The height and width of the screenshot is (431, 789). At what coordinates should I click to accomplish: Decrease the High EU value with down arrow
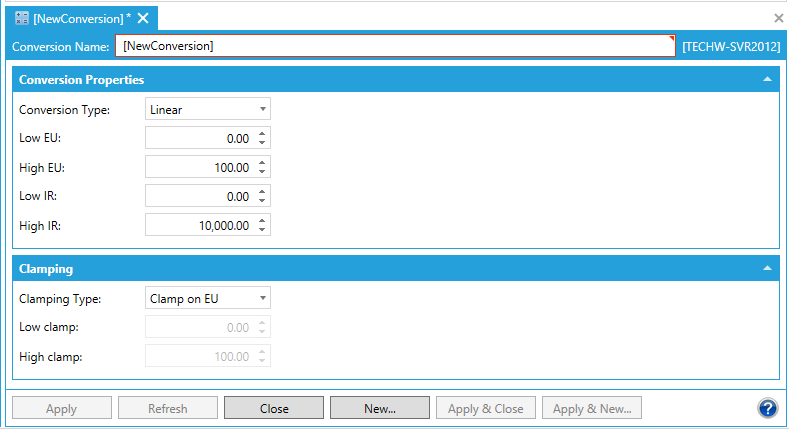click(x=262, y=172)
